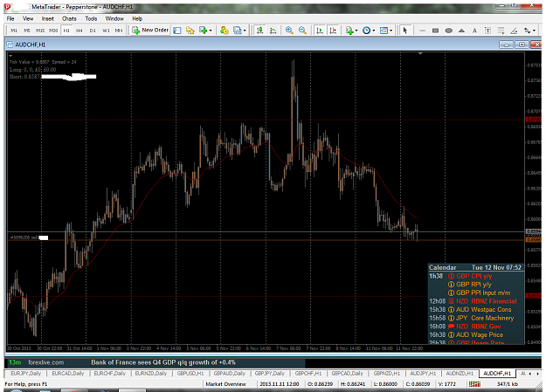Image resolution: width=546 pixels, height=392 pixels.
Task: Open the Insert menu
Action: pos(48,18)
